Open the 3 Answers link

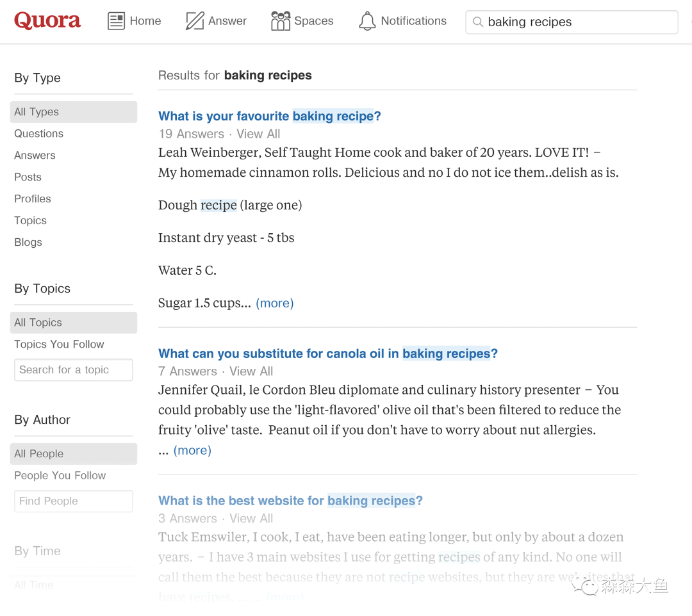pyautogui.click(x=188, y=519)
